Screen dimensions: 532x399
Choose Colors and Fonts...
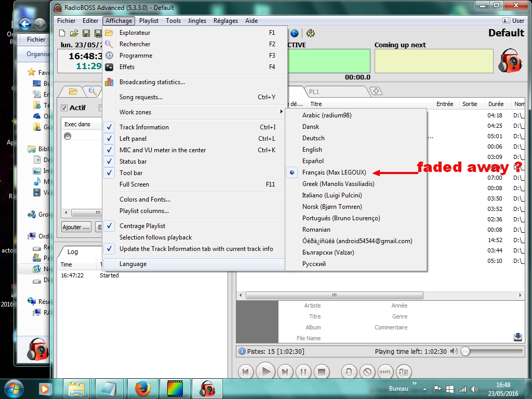pos(193,199)
